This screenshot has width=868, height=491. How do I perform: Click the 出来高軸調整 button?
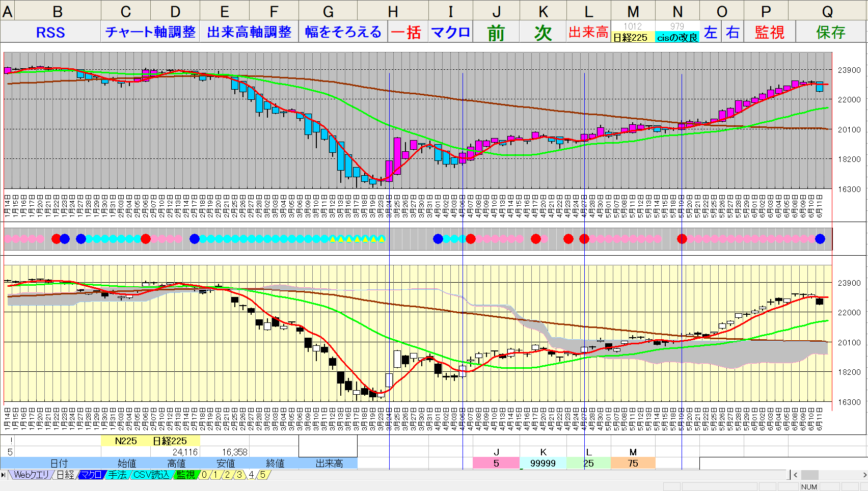pos(249,32)
